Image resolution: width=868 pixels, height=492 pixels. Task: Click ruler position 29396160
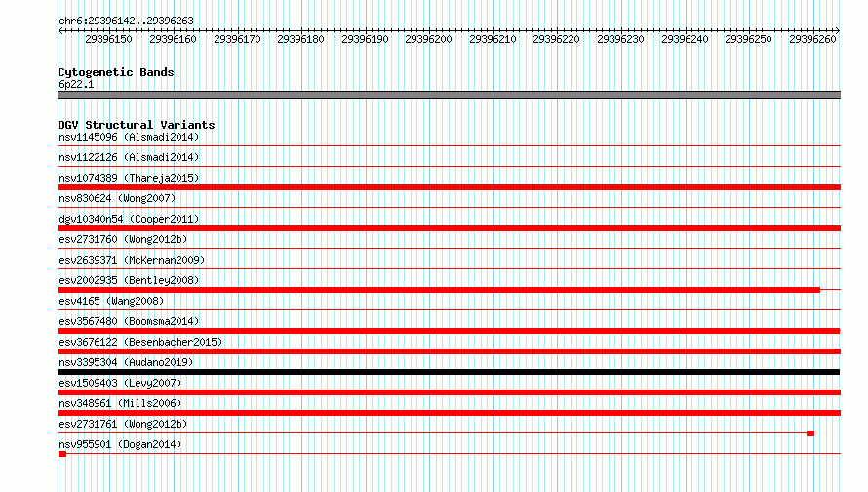[x=173, y=39]
